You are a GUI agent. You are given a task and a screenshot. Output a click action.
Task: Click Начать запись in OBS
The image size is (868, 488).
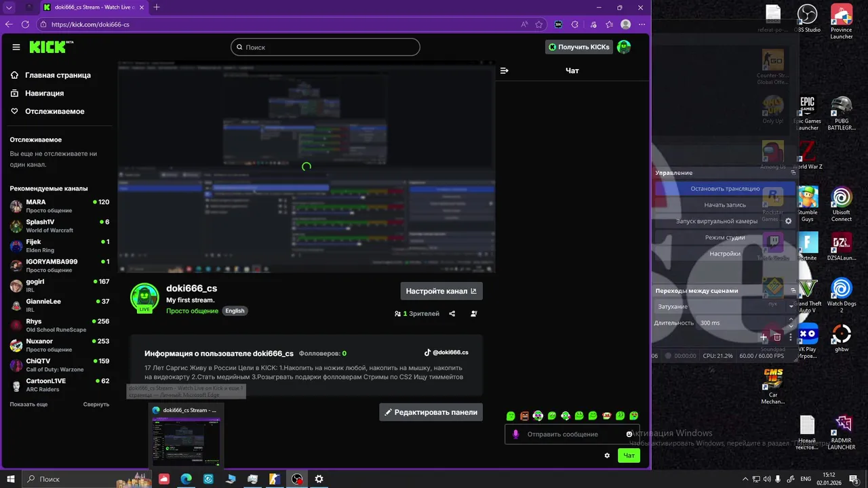point(725,205)
